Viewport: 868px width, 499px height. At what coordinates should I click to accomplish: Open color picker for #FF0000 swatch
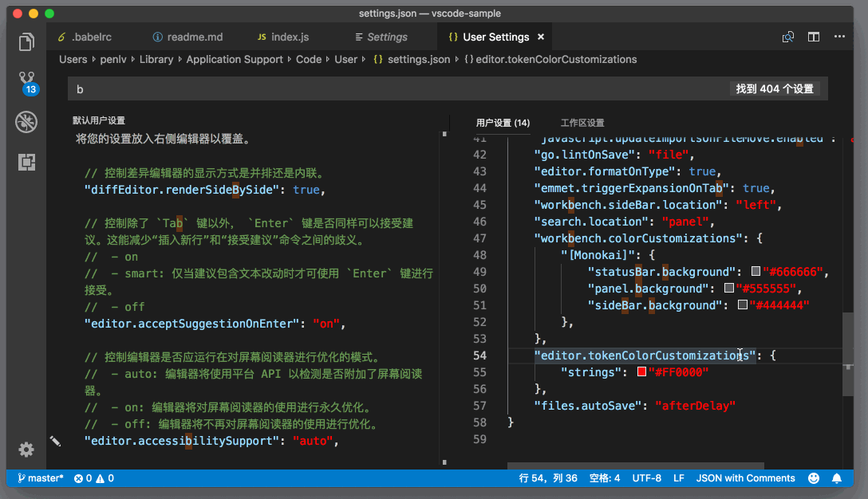641,371
